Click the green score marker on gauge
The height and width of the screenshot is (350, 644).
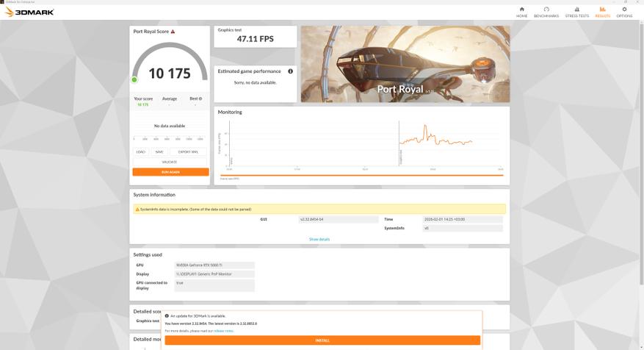click(x=134, y=80)
